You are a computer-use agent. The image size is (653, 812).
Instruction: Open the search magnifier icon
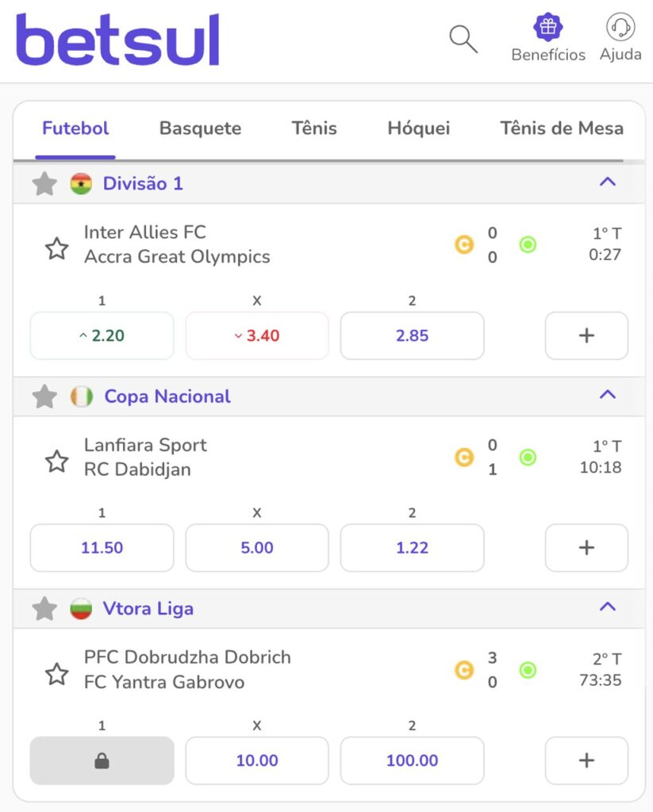(463, 40)
